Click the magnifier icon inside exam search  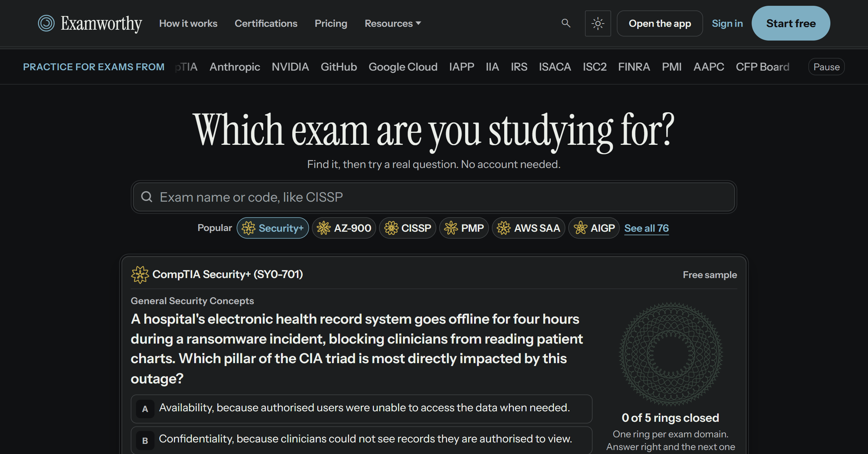click(146, 197)
